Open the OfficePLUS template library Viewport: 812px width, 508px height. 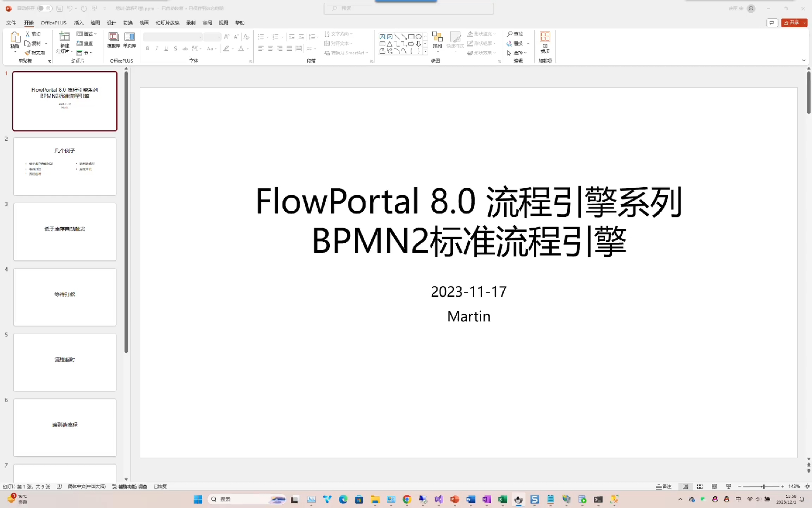click(113, 40)
